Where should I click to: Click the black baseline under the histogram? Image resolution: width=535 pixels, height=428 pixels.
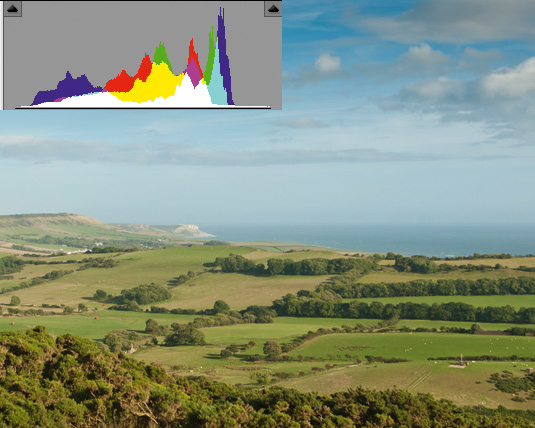143,108
